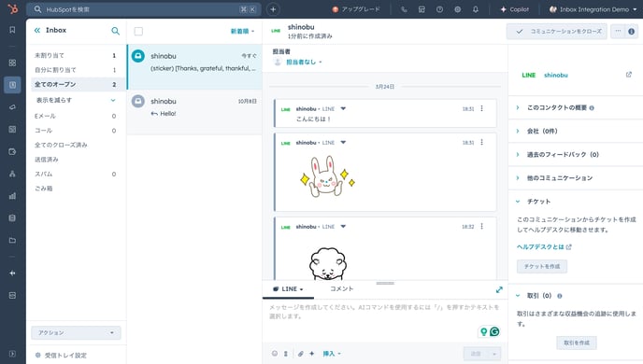Viewport: 643px width, 364px height.
Task: Open the notifications bell icon
Action: (x=476, y=9)
